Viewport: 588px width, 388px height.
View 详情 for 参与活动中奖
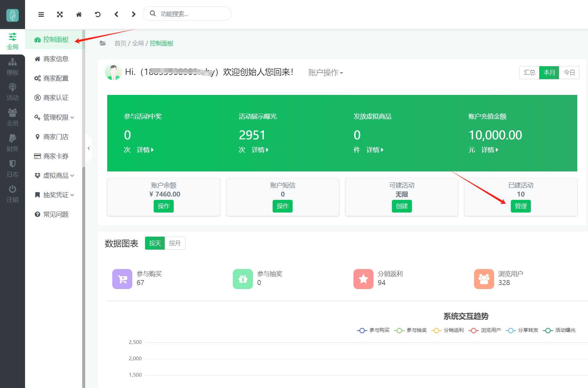point(145,150)
